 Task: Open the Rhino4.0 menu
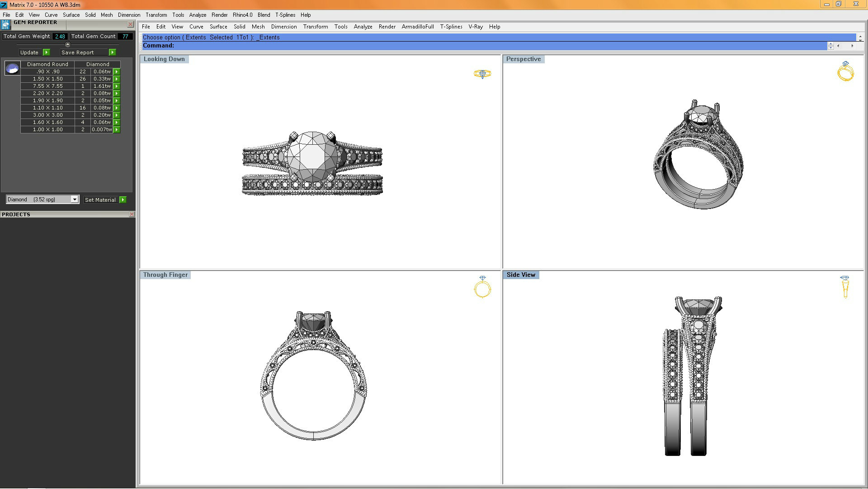pyautogui.click(x=242, y=15)
